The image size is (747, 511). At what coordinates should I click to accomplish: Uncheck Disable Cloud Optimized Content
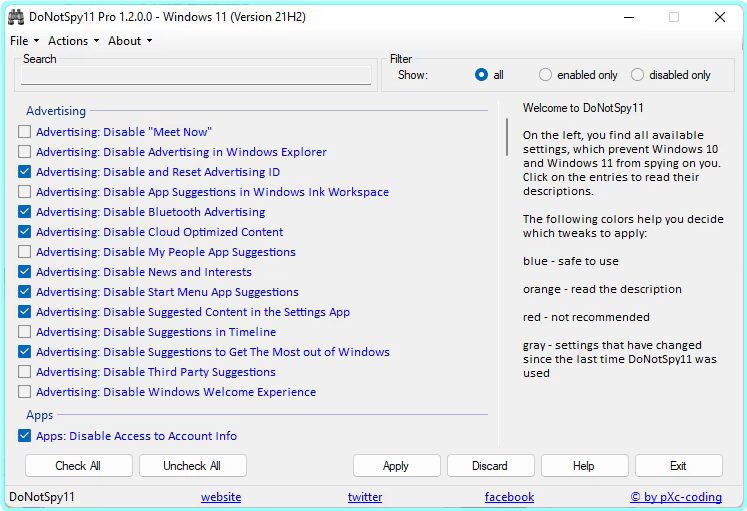[24, 231]
